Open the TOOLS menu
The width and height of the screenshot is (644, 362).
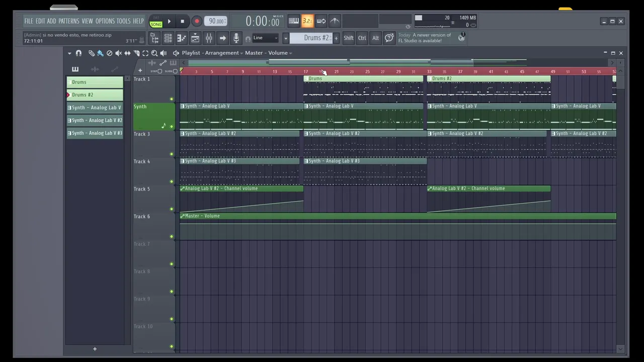tap(124, 21)
